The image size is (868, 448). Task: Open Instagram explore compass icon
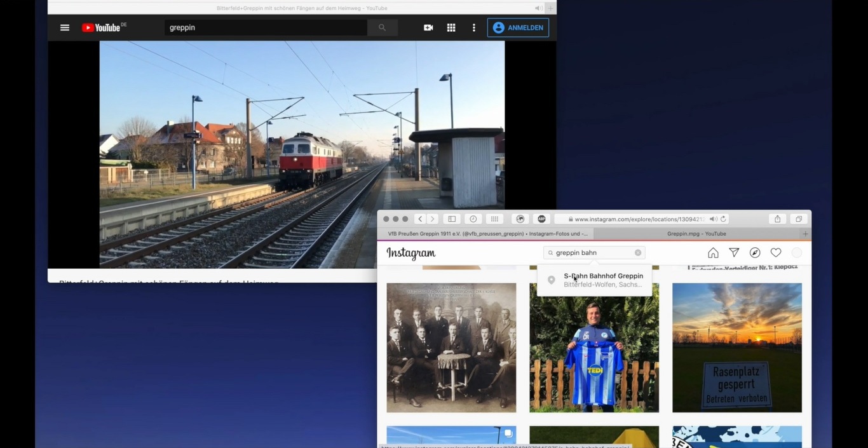(x=755, y=253)
